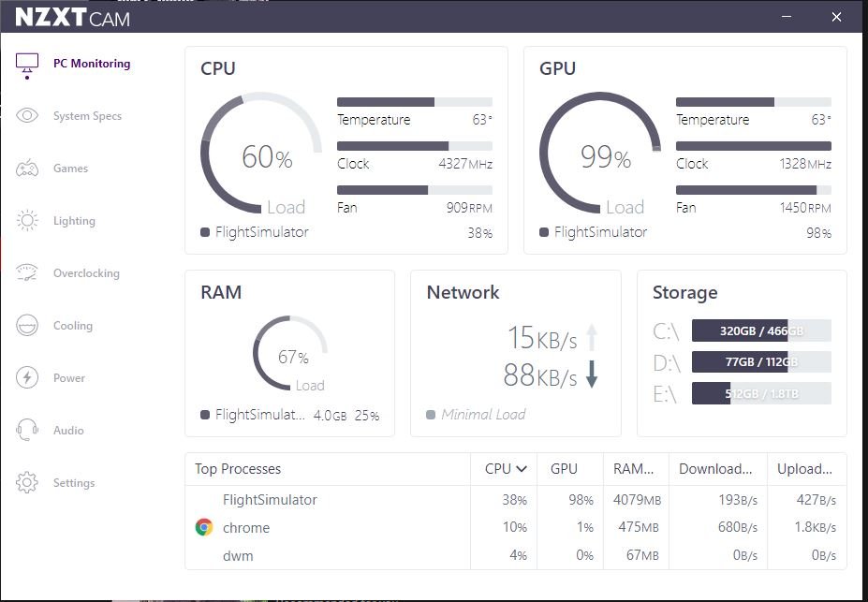Click the Power lightning bolt icon
This screenshot has width=868, height=602.
click(27, 378)
